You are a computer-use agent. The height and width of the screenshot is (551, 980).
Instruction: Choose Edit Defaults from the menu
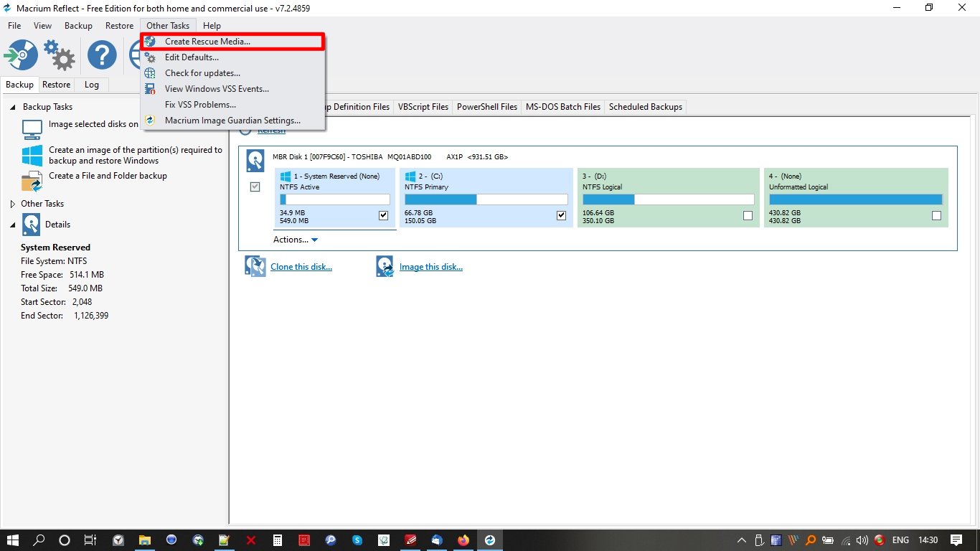tap(232, 57)
